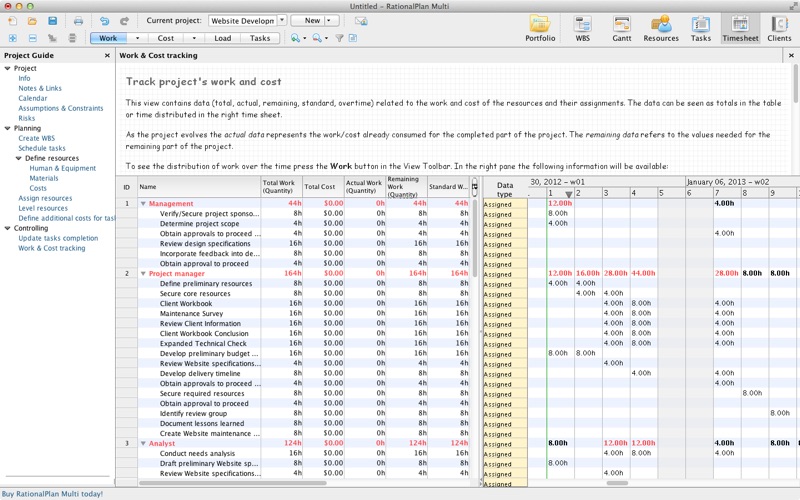Open the Schedule tasks guide link
This screenshot has height=500, width=800.
[x=41, y=148]
